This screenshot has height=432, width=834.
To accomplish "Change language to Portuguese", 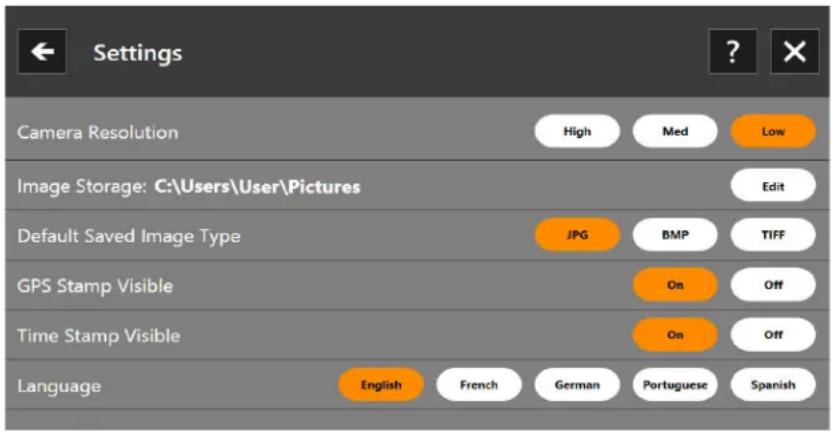I will point(675,385).
